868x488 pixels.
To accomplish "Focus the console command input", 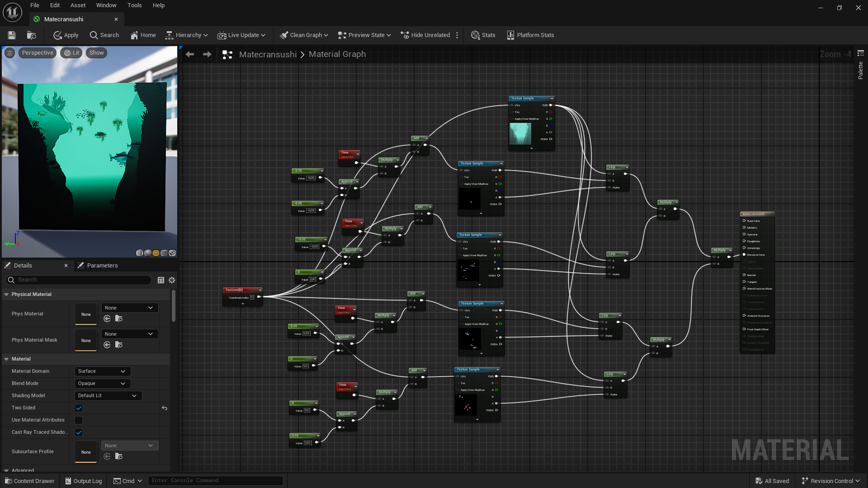I will [x=216, y=481].
